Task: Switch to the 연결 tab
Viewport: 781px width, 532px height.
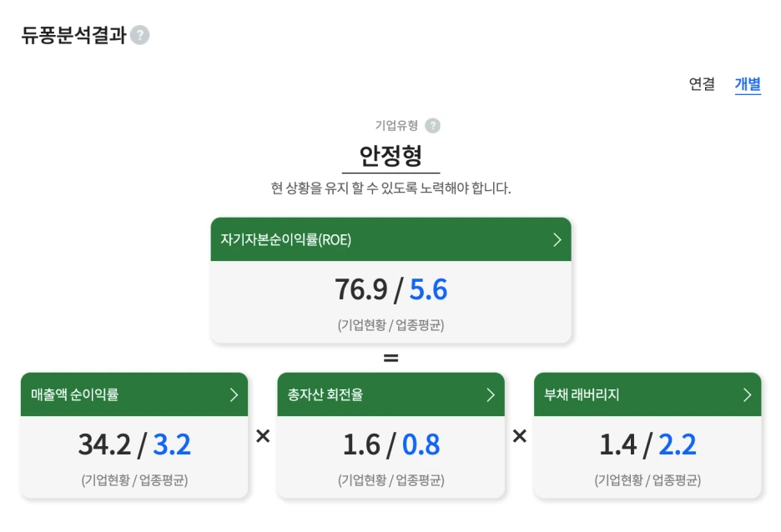Action: coord(701,84)
